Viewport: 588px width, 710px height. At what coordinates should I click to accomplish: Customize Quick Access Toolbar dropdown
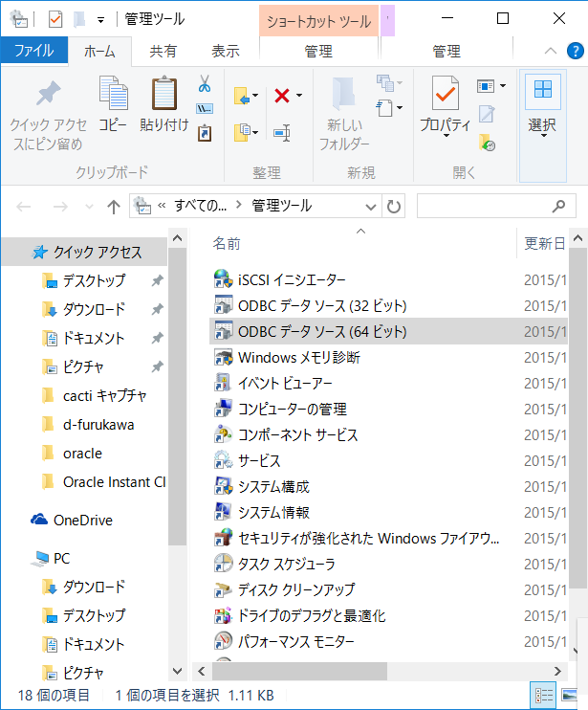[100, 20]
